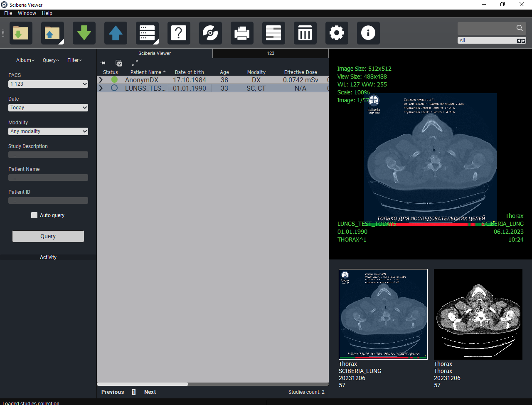Click the expand arrows icon above table
The height and width of the screenshot is (405, 532).
135,63
